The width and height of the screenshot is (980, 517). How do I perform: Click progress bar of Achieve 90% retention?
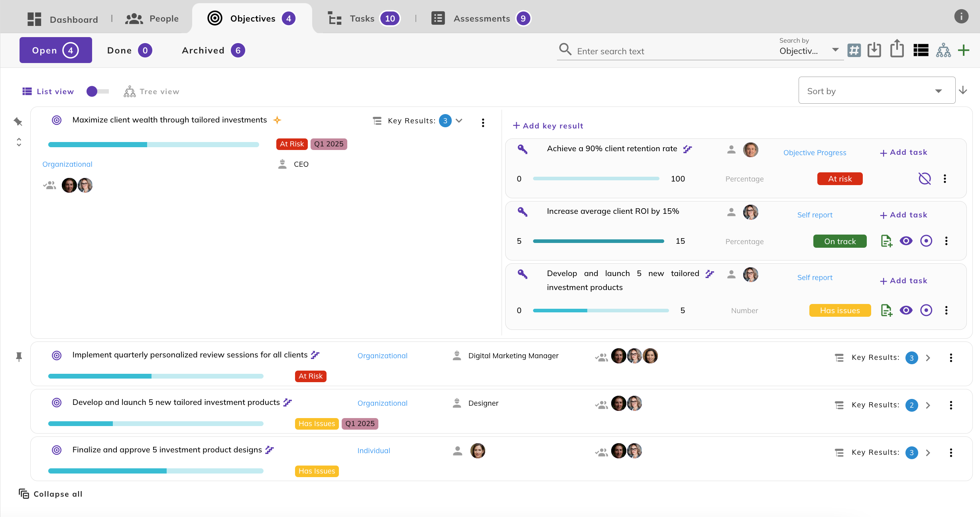[596, 179]
